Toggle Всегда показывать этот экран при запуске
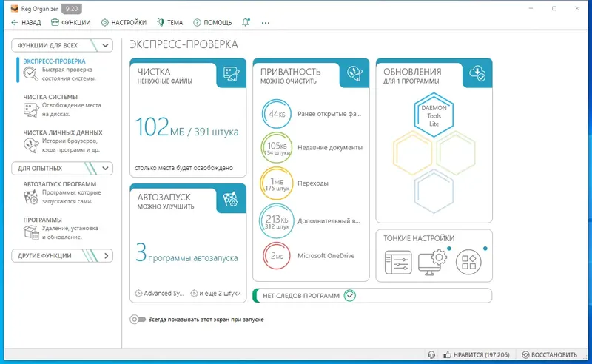The width and height of the screenshot is (592, 364). [138, 320]
